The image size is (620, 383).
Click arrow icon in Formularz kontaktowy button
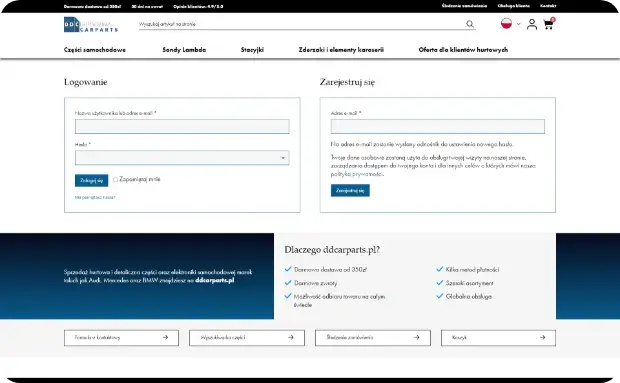coord(165,338)
